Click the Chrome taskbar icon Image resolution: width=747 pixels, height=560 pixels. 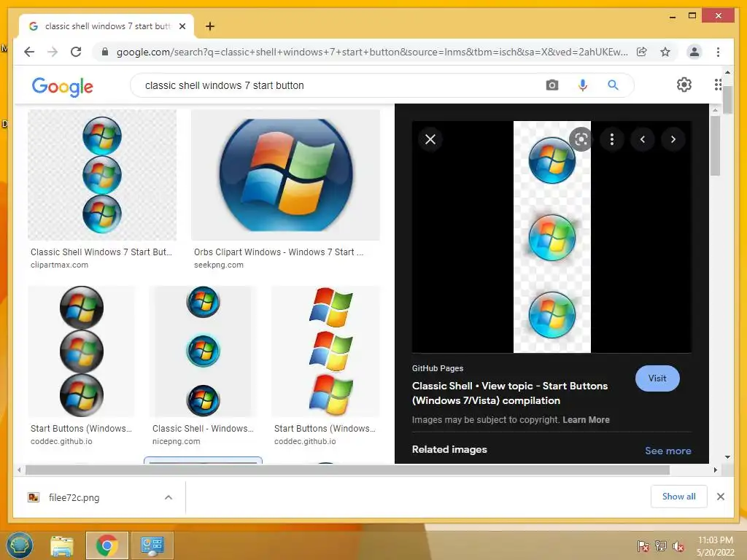[107, 545]
